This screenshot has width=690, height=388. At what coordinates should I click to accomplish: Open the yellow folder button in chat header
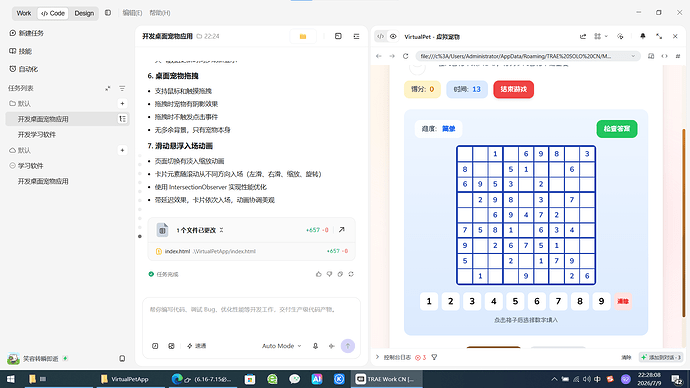(x=303, y=37)
